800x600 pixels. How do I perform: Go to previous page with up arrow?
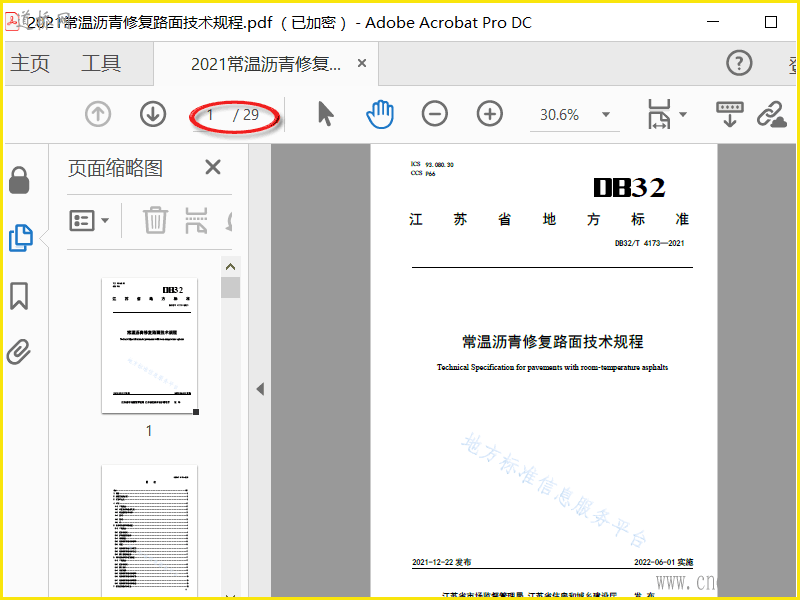click(x=98, y=114)
